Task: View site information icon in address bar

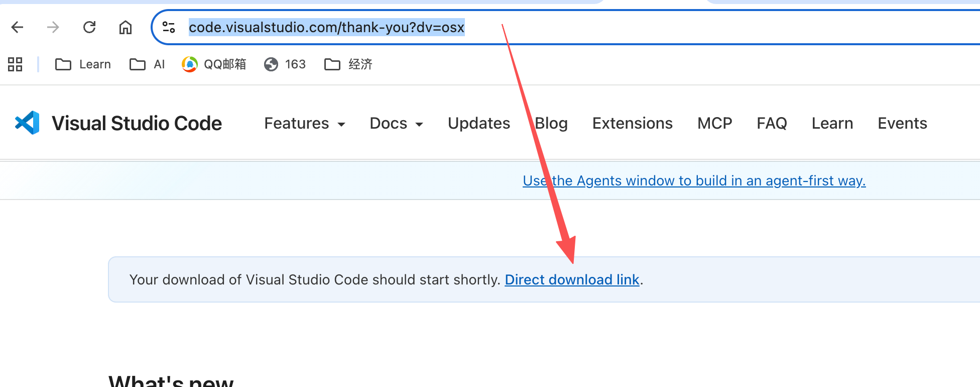Action: click(x=169, y=27)
